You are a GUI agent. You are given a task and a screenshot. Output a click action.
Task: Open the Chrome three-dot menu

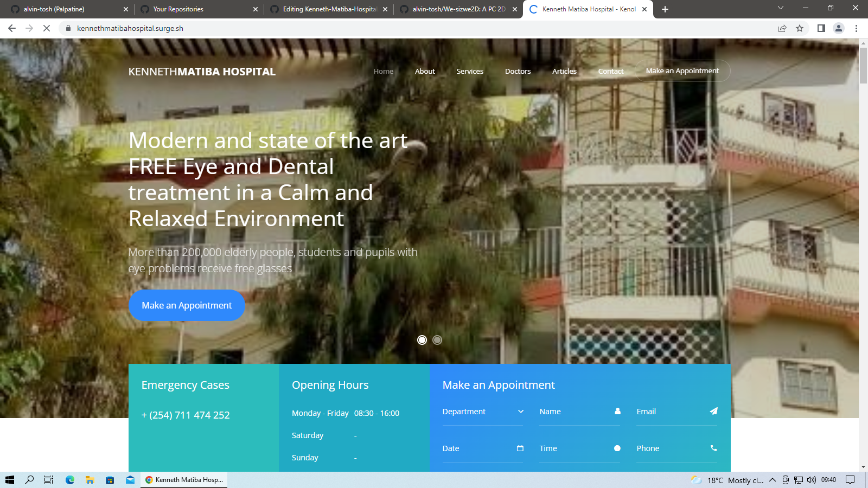point(856,28)
